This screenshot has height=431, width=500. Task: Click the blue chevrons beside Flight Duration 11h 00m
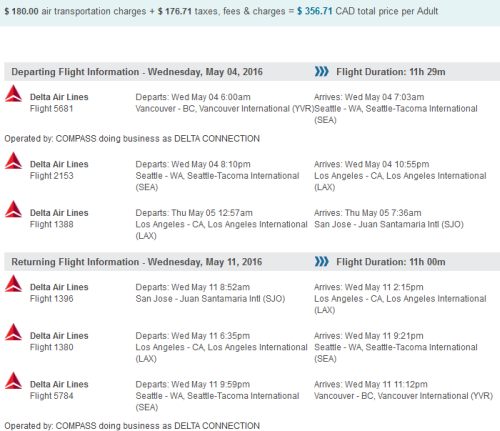point(322,262)
